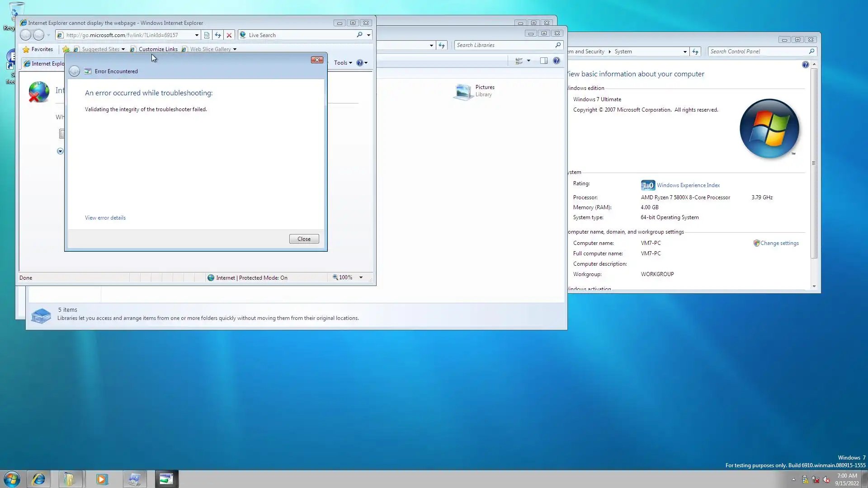Click the Start orb button
The image size is (868, 488).
12,479
